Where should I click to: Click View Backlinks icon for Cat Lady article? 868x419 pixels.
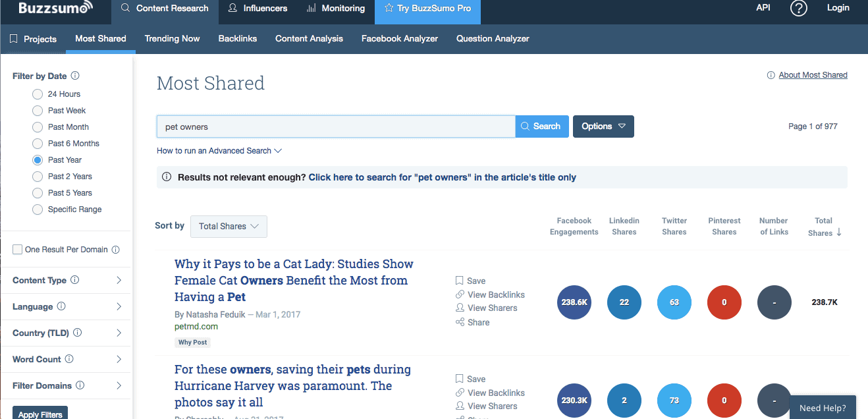point(460,294)
